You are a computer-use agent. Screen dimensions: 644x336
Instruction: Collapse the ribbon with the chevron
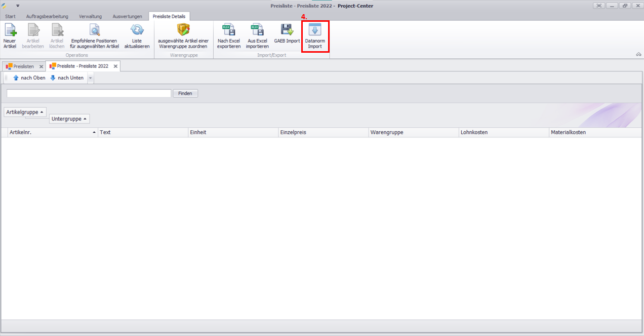tap(638, 54)
